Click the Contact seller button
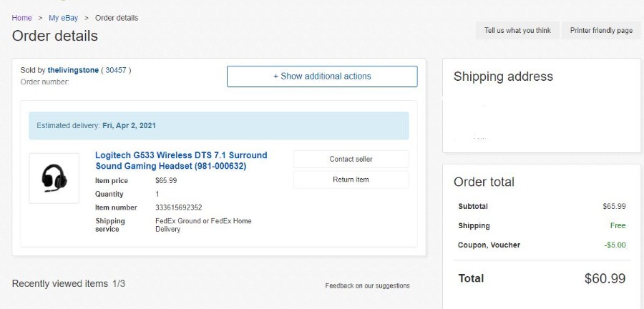 pos(351,160)
